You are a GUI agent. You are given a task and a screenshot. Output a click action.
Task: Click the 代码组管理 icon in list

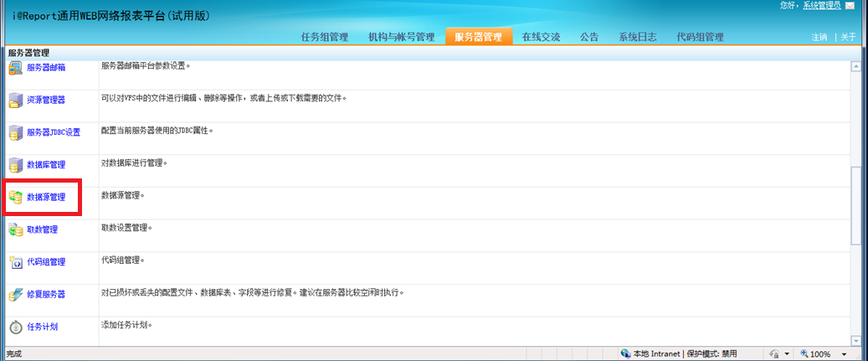point(15,262)
